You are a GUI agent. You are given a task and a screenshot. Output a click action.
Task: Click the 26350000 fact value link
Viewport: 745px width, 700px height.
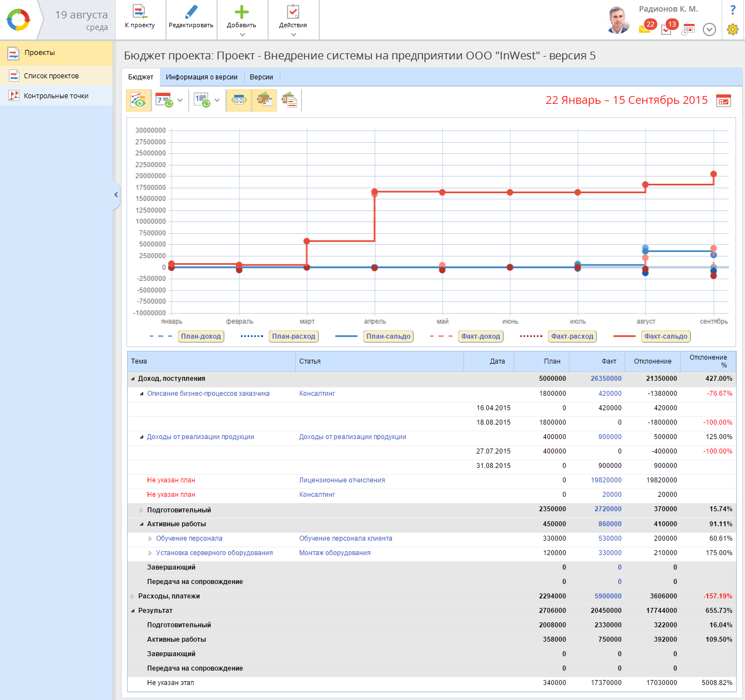[606, 379]
